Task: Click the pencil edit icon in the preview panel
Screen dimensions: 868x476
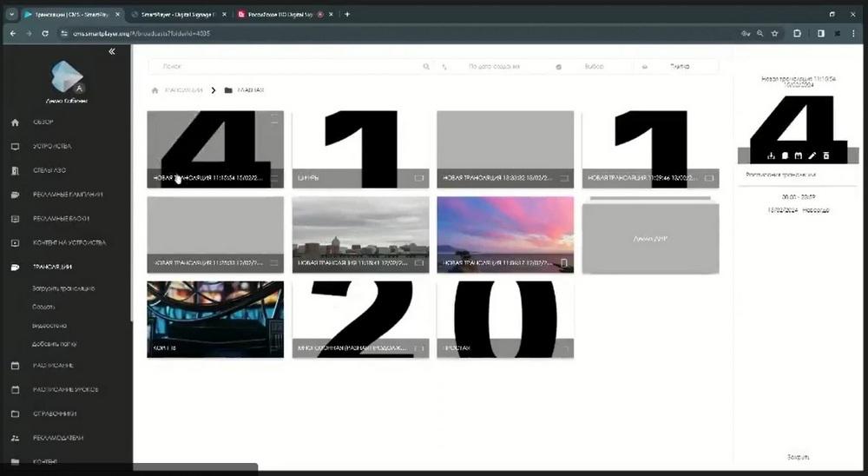Action: (812, 156)
